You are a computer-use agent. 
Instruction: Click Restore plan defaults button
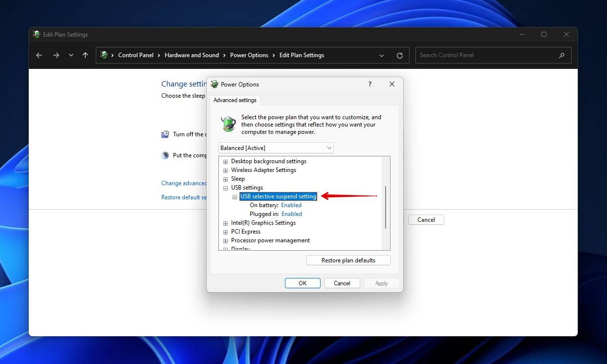(x=348, y=260)
